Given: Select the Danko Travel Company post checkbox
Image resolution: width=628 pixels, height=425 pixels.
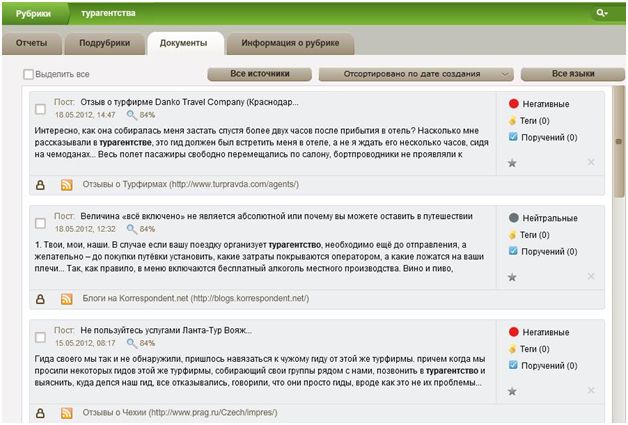Looking at the screenshot, I should [40, 108].
